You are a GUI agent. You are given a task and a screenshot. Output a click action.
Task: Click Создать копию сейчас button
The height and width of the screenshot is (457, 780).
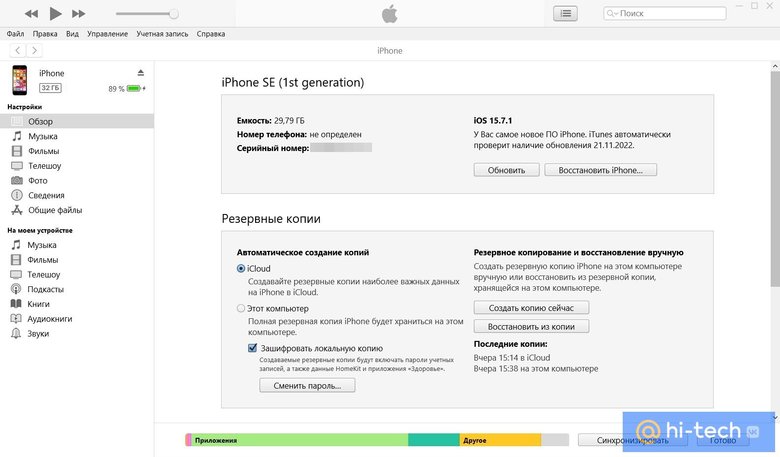531,308
